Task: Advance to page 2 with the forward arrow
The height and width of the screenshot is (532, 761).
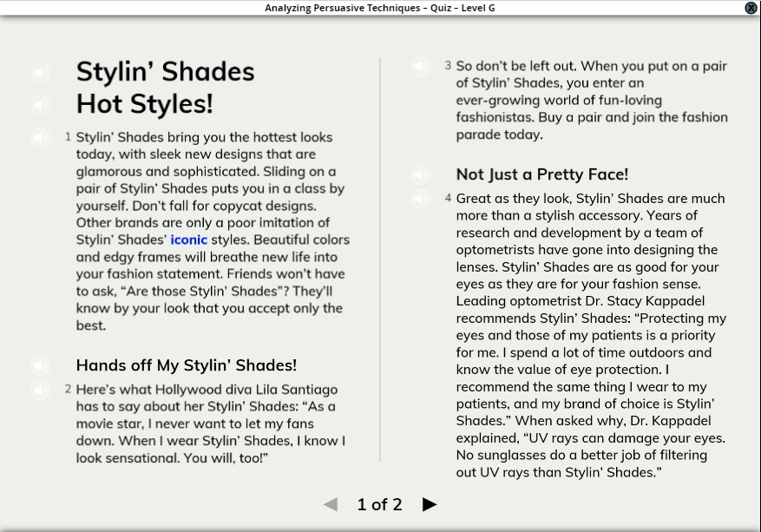Action: tap(430, 504)
